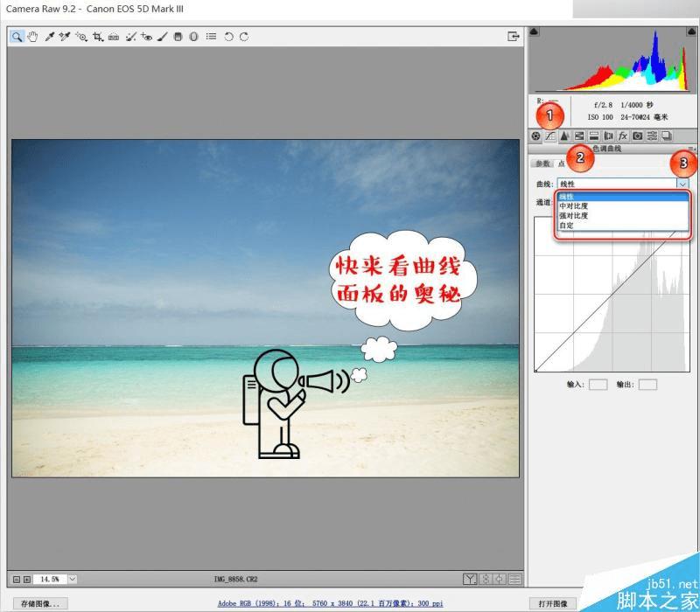This screenshot has width=700, height=612.
Task: Click the 14.5% zoom level field
Action: 50,579
